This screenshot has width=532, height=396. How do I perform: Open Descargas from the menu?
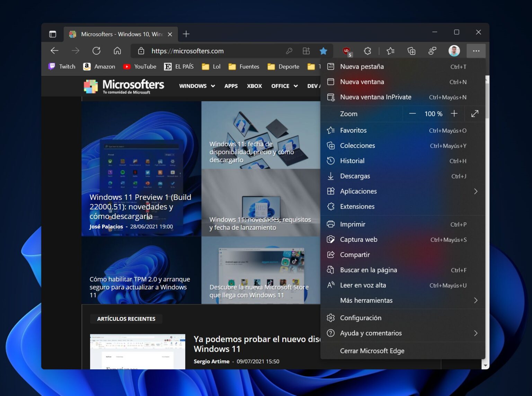click(x=402, y=176)
